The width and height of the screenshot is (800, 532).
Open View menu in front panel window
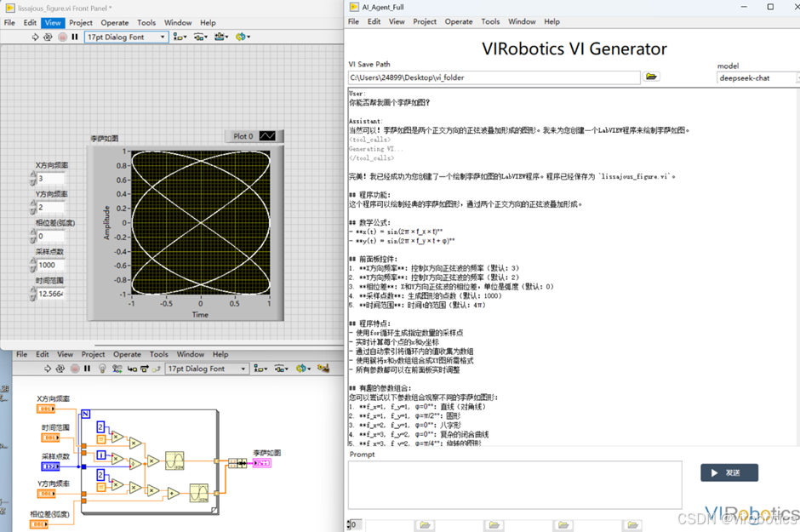[53, 22]
